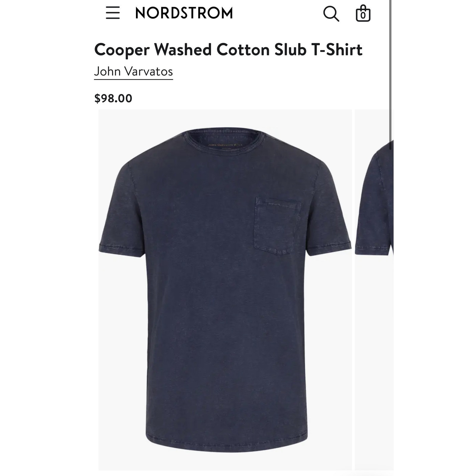Click the page's vertical scrollbar thumb
This screenshot has width=476, height=476.
[390, 74]
